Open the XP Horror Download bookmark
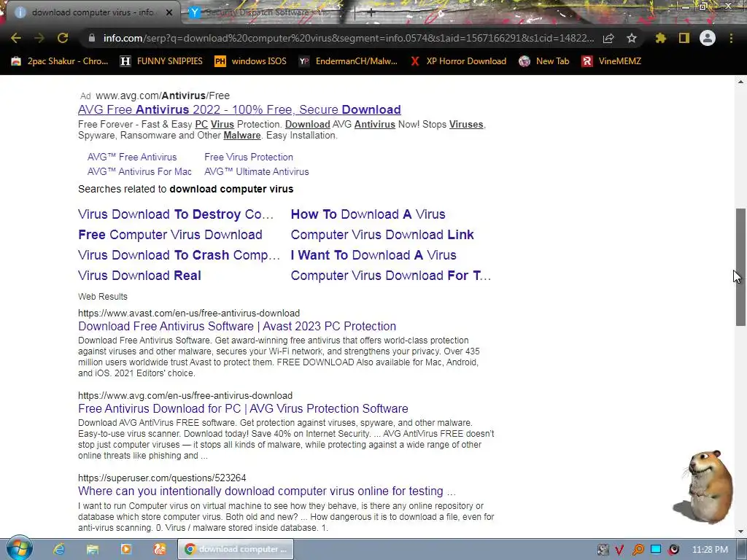The height and width of the screenshot is (560, 747). click(458, 61)
